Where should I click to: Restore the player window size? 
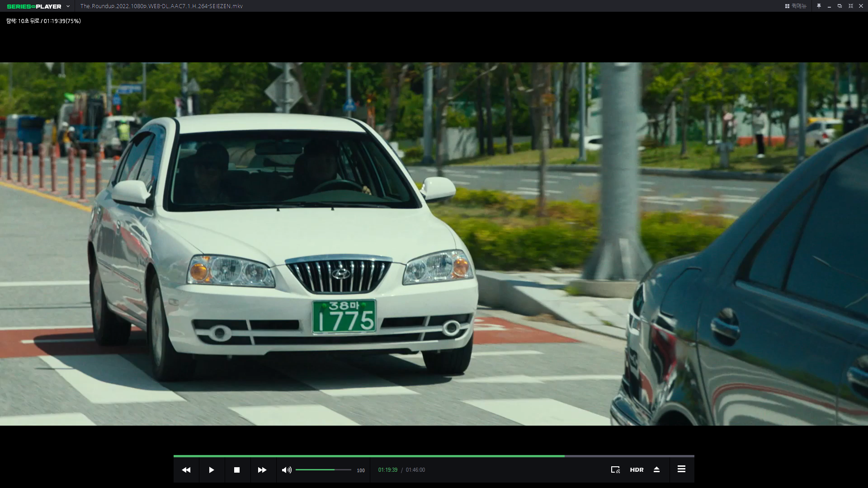coord(840,6)
